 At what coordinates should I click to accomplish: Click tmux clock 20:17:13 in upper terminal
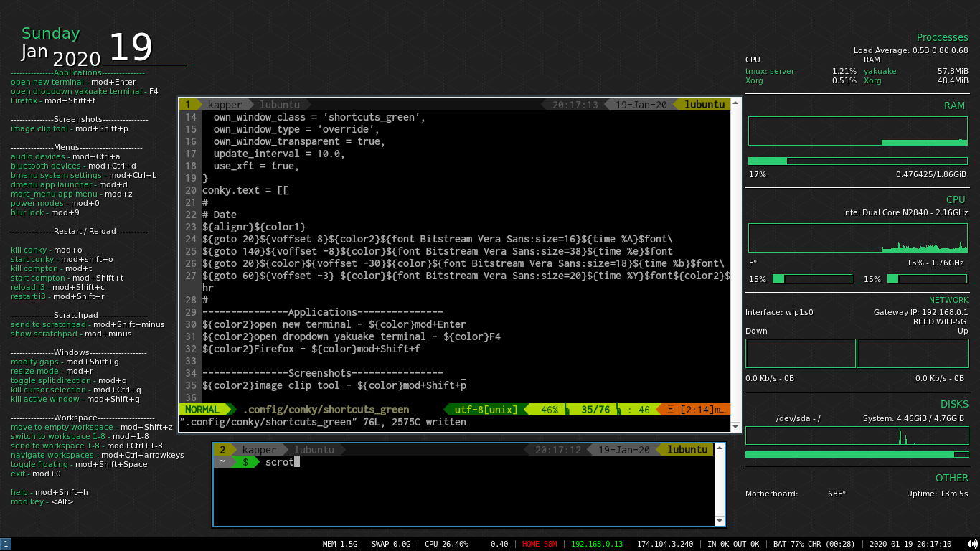tap(575, 105)
